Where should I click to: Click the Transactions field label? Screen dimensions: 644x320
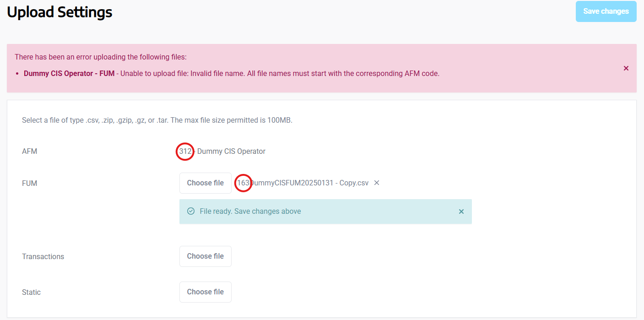click(43, 256)
